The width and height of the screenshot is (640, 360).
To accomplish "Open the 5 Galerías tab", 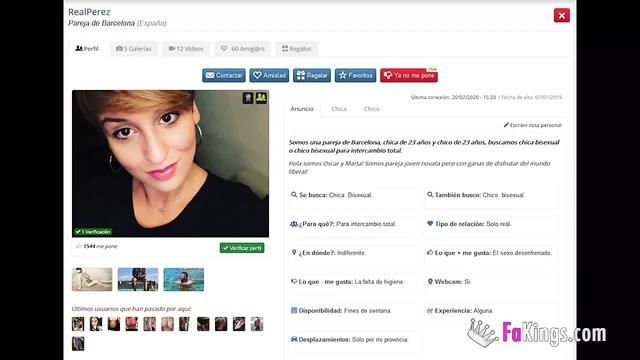I will coord(133,49).
